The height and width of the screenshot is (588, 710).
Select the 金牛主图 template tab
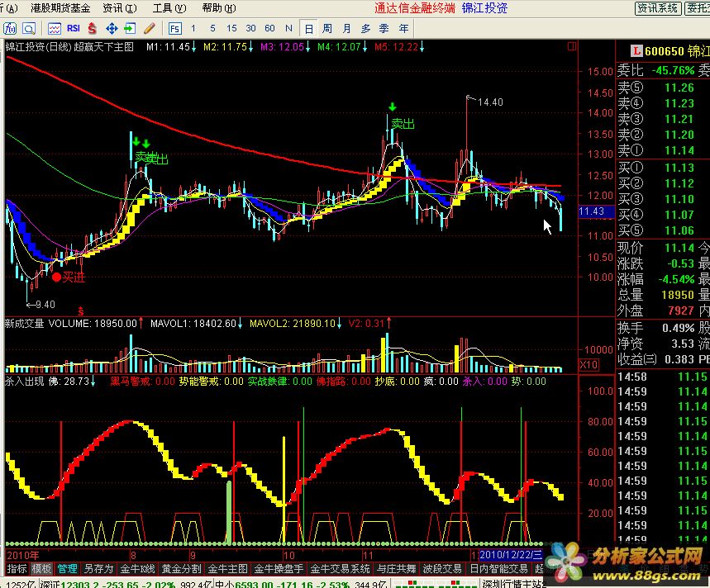point(227,568)
